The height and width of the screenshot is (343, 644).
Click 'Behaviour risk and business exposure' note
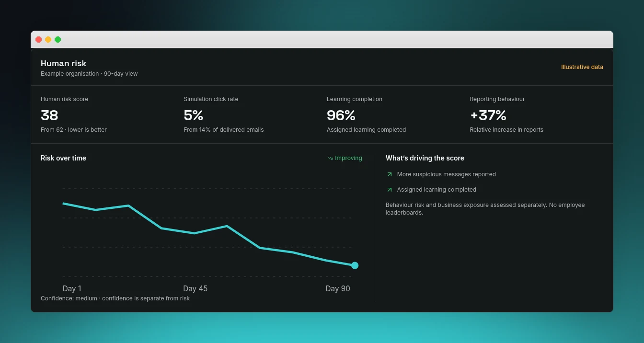pyautogui.click(x=485, y=208)
